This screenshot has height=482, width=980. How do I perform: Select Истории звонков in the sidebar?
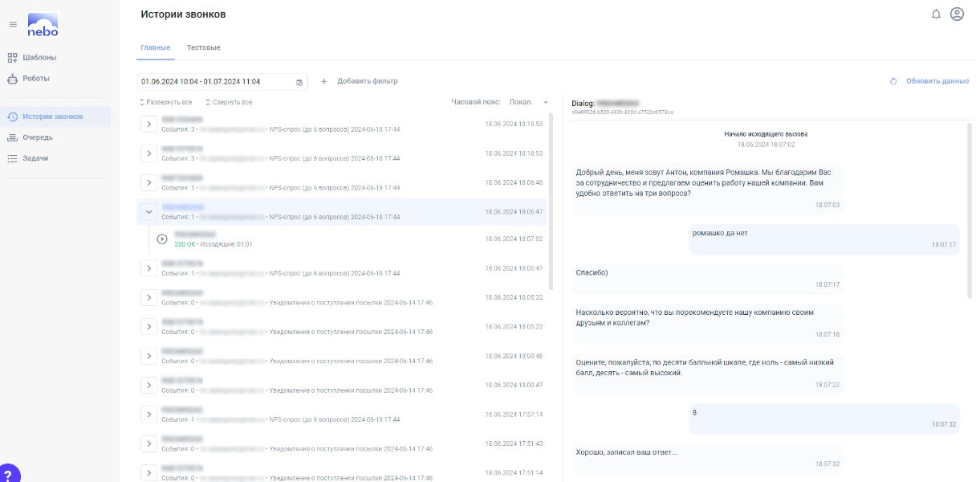click(x=56, y=116)
